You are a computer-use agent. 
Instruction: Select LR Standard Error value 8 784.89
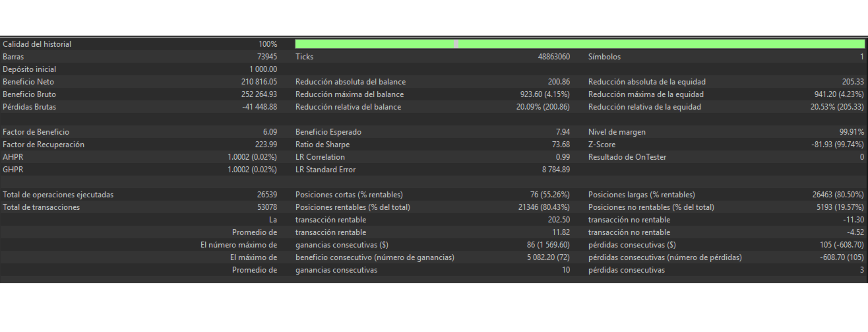click(556, 170)
